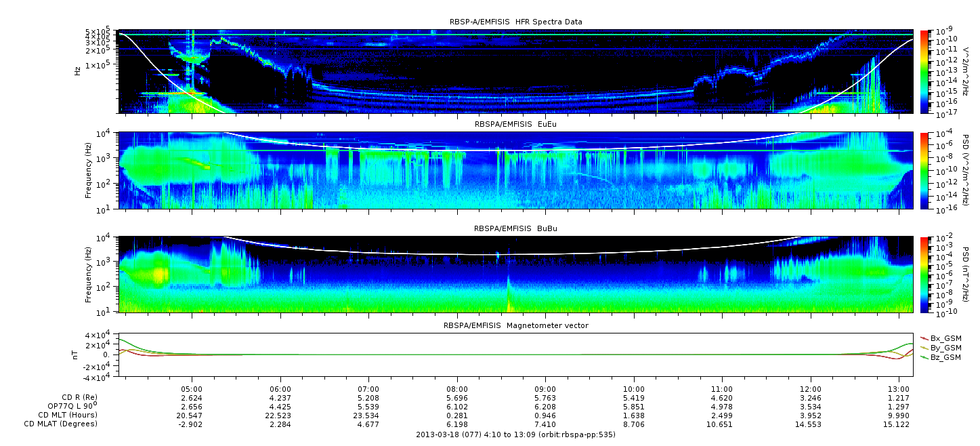Click the Bx_GSM red legend line marker
980x446 pixels.
[x=925, y=338]
